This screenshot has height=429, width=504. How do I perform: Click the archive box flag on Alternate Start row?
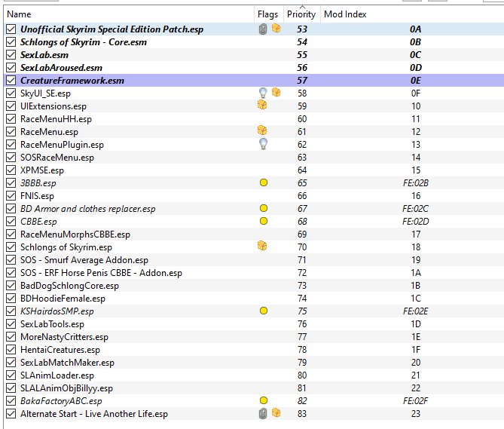pyautogui.click(x=276, y=412)
